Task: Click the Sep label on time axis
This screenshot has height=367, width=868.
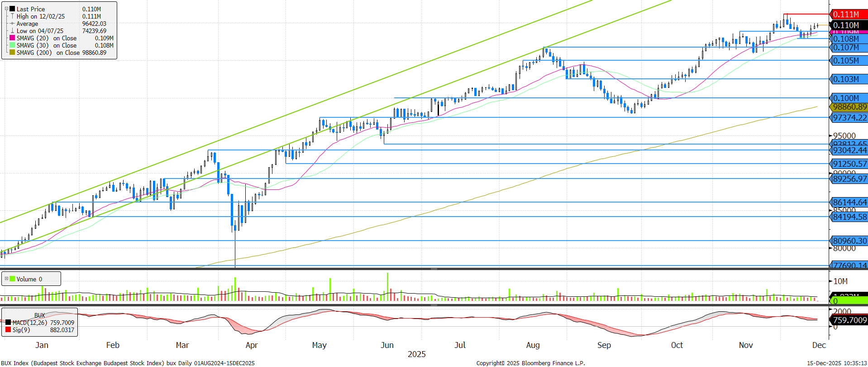Action: click(604, 345)
